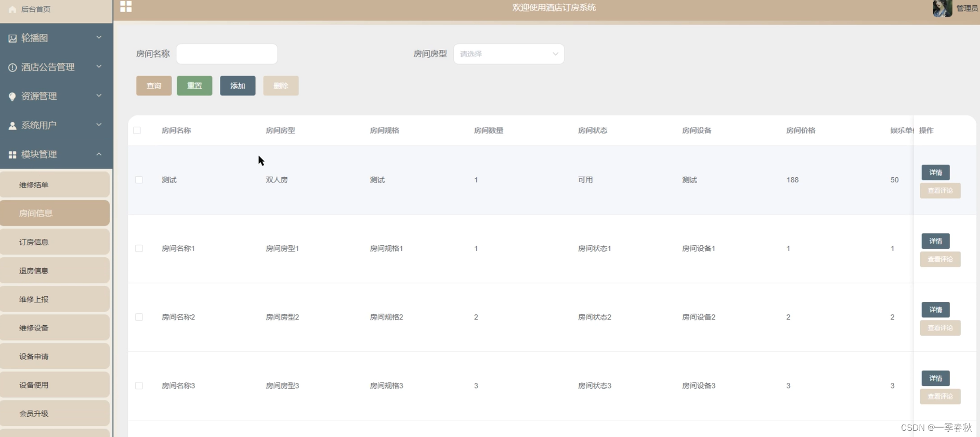This screenshot has width=980, height=437.
Task: Click 查看评论 for the 房间名称3 row
Action: click(940, 396)
